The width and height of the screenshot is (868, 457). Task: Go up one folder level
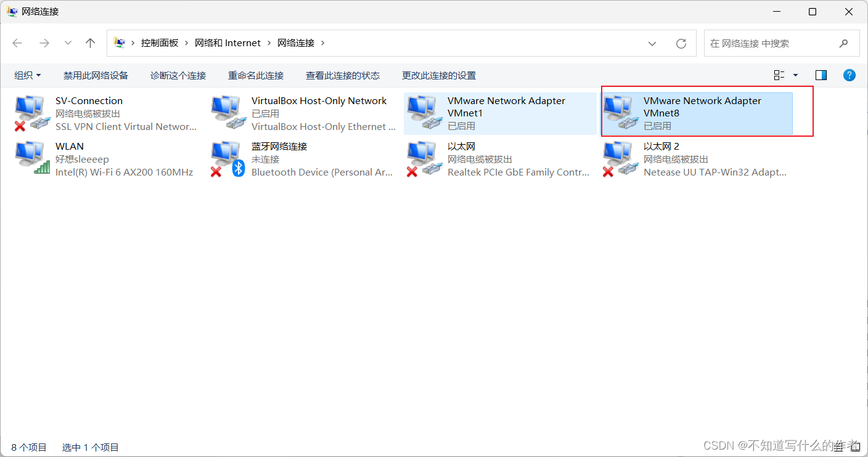click(91, 43)
